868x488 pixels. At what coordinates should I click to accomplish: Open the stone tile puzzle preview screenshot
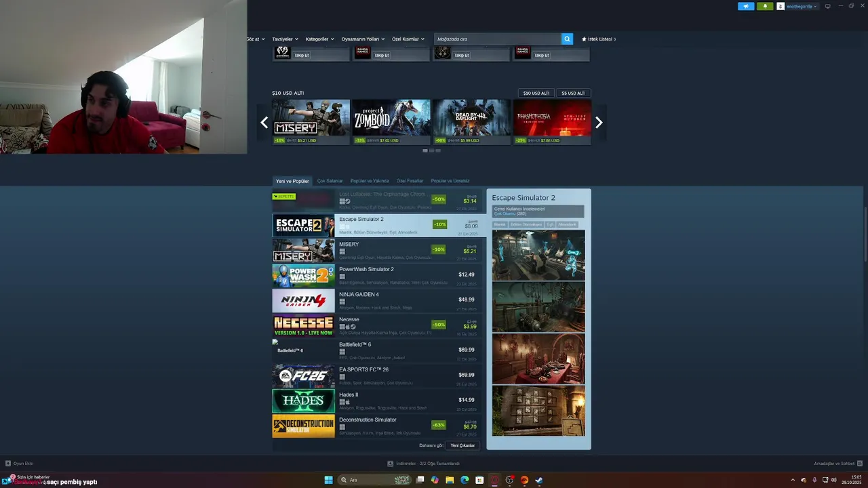(538, 411)
